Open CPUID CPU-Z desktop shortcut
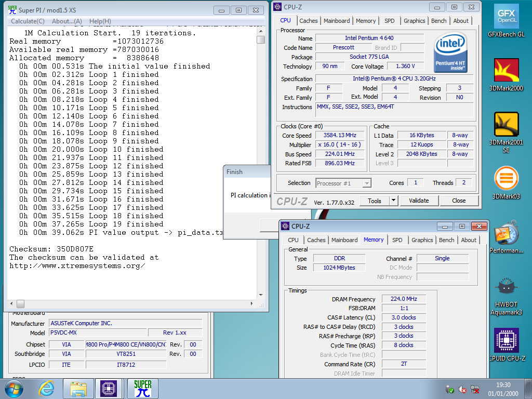Image resolution: width=532 pixels, height=399 pixels. click(506, 345)
